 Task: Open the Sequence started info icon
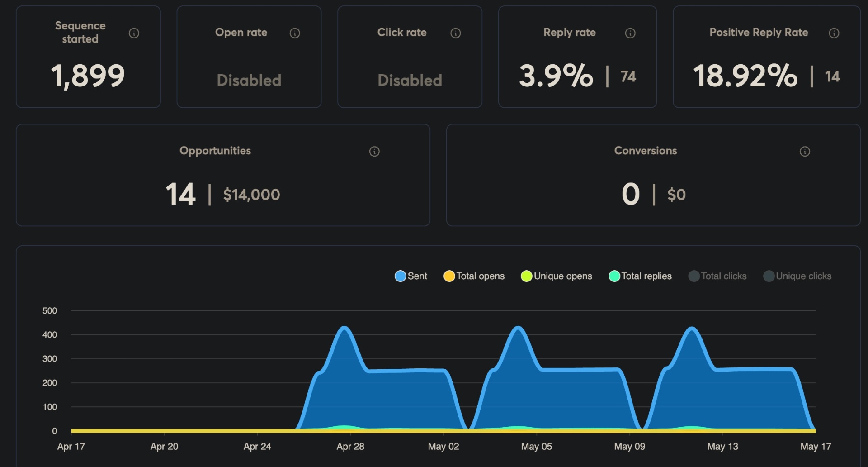[134, 33]
